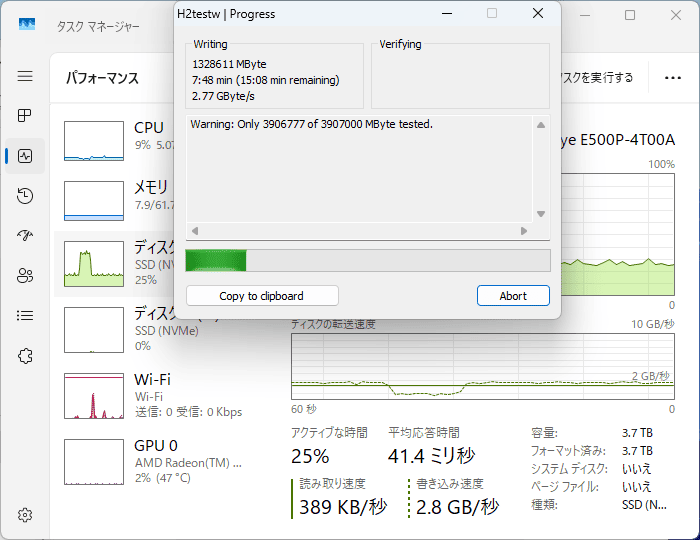Screen dimensions: 700x540
Task: Open the Processes page icon
Action: coord(25,116)
